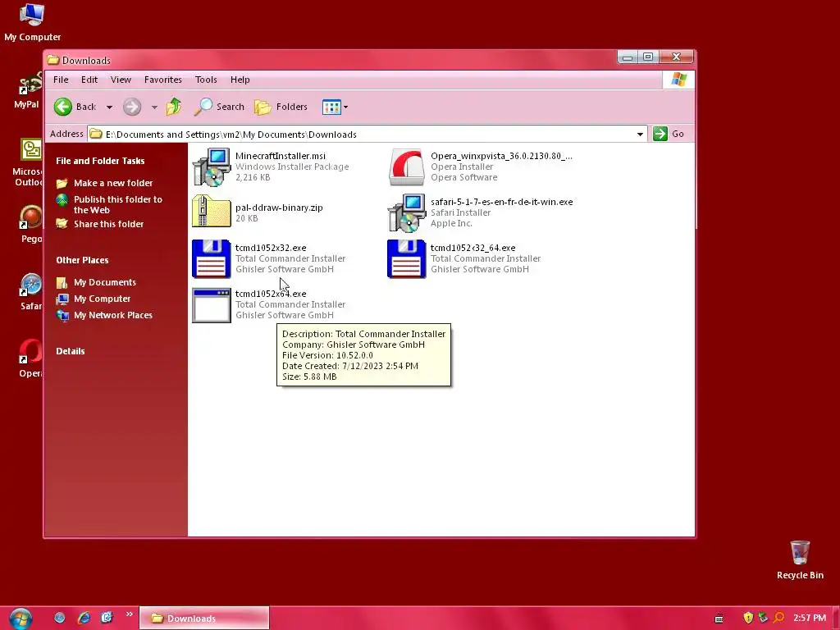The image size is (840, 630).
Task: Open the Help menu
Action: [x=240, y=80]
